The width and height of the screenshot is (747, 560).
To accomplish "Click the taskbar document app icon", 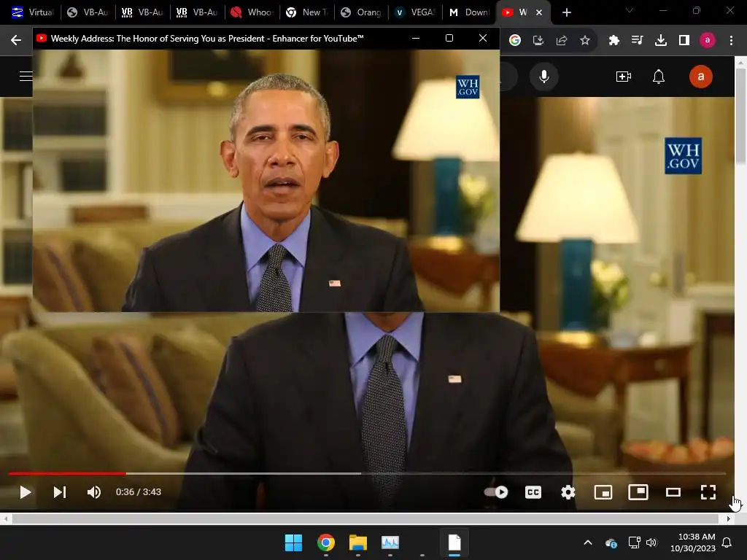I will (x=454, y=542).
